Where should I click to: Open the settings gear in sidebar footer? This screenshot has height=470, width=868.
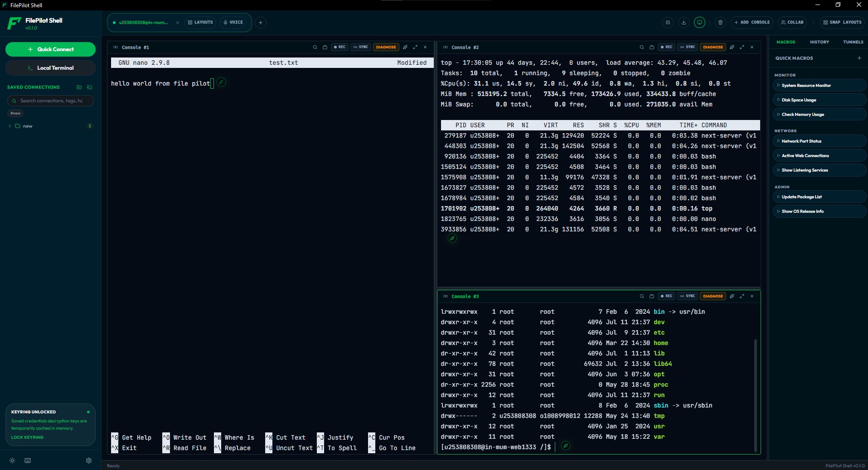click(89, 460)
